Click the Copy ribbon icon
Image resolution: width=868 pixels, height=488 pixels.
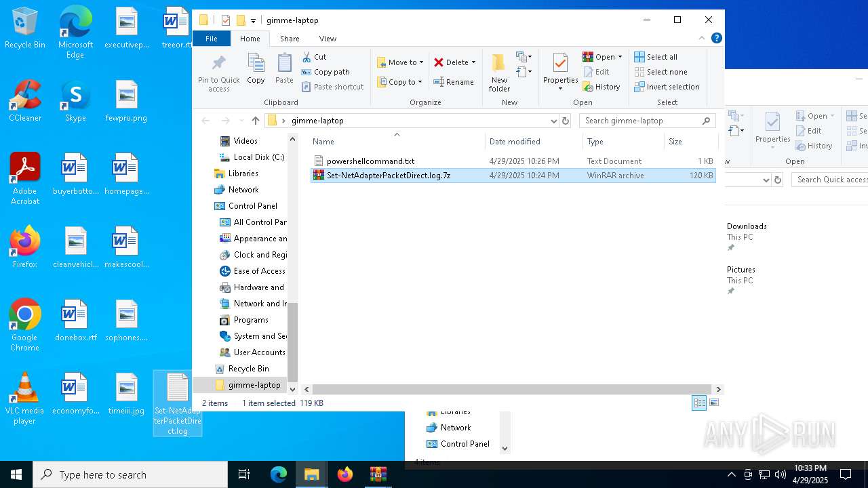pyautogui.click(x=256, y=68)
